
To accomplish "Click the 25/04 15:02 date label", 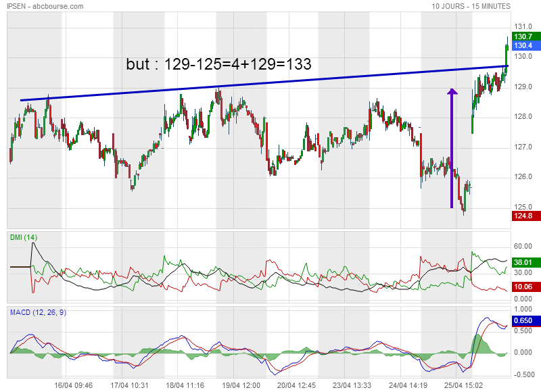I will pyautogui.click(x=463, y=385).
